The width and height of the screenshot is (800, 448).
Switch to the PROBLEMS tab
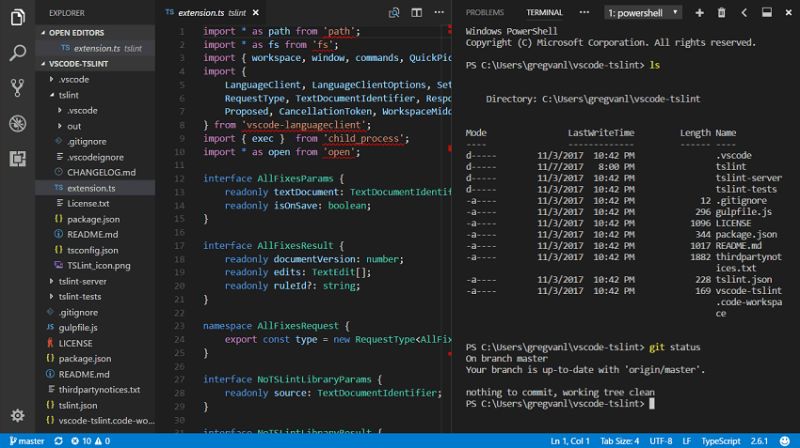point(484,12)
